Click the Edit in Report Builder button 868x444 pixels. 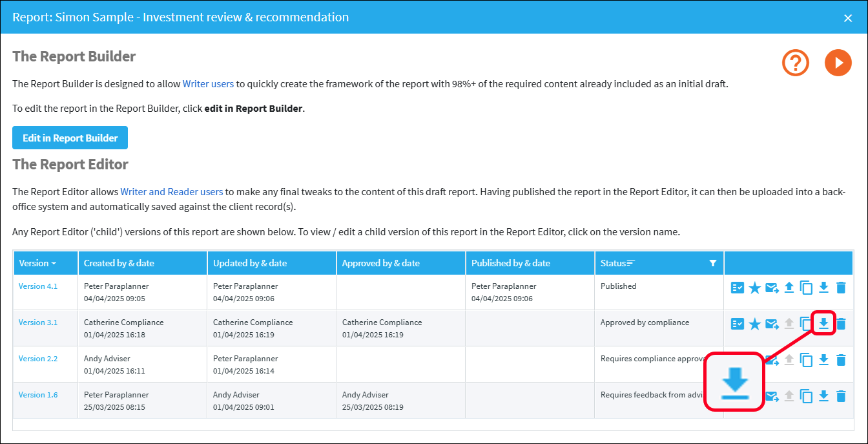(70, 138)
